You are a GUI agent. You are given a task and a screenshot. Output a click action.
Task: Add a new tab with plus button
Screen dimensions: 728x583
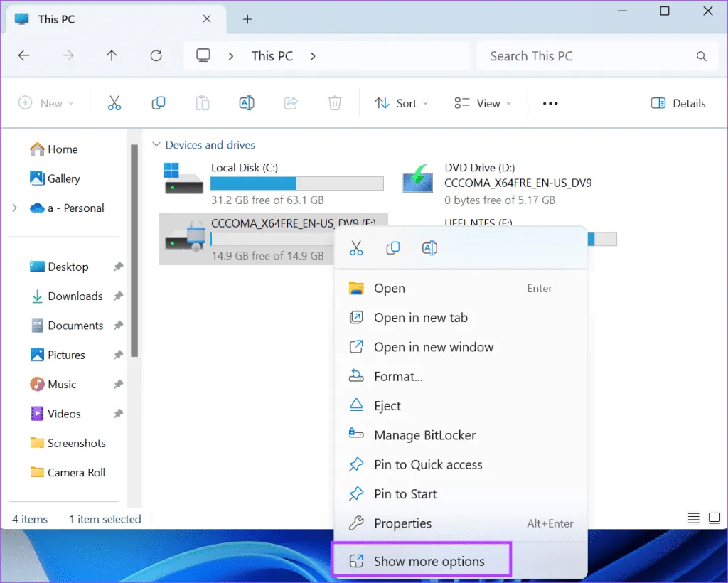(x=247, y=19)
